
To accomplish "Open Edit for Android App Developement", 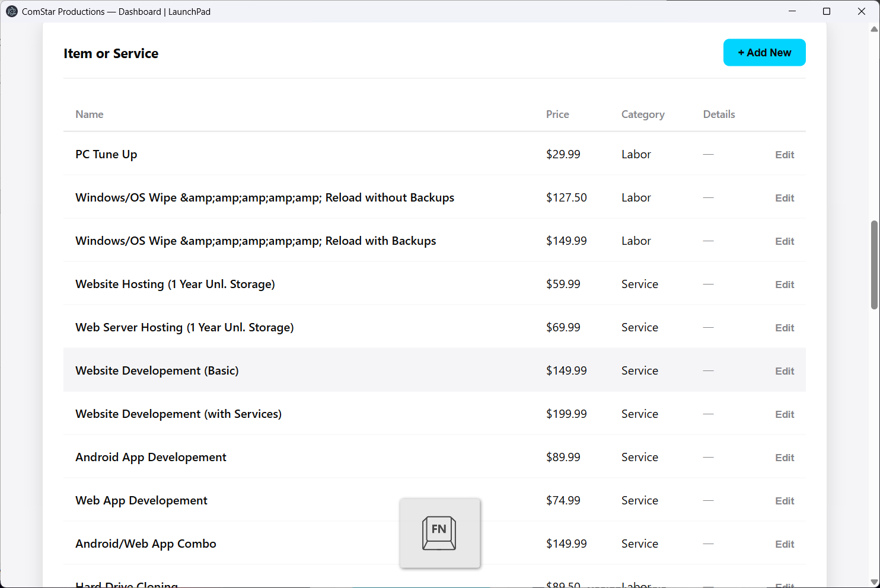I will [x=784, y=458].
